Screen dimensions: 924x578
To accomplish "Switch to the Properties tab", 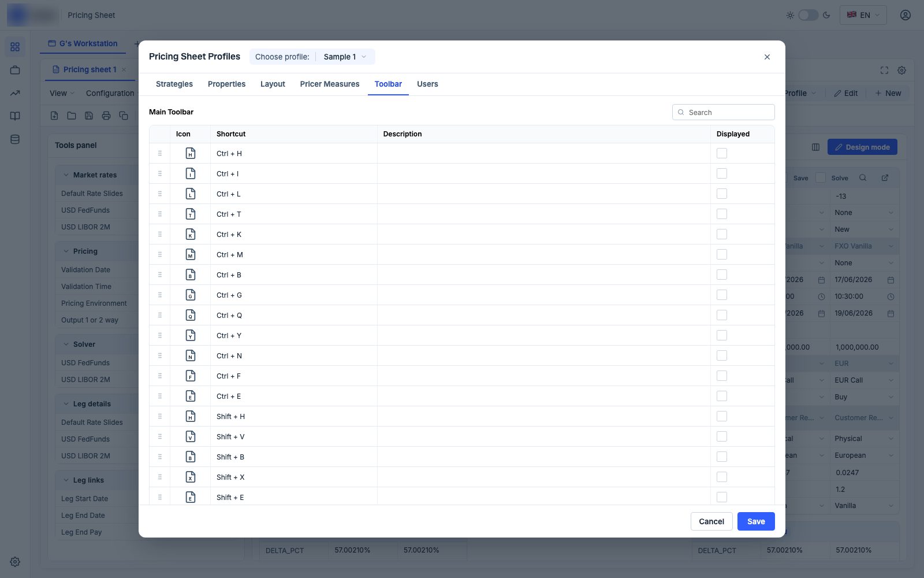I will pos(226,84).
